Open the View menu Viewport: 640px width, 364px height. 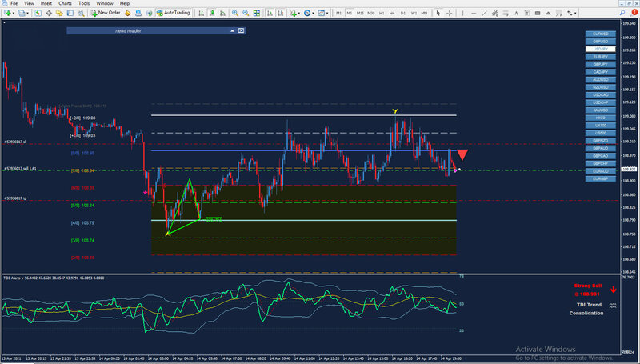pyautogui.click(x=29, y=3)
